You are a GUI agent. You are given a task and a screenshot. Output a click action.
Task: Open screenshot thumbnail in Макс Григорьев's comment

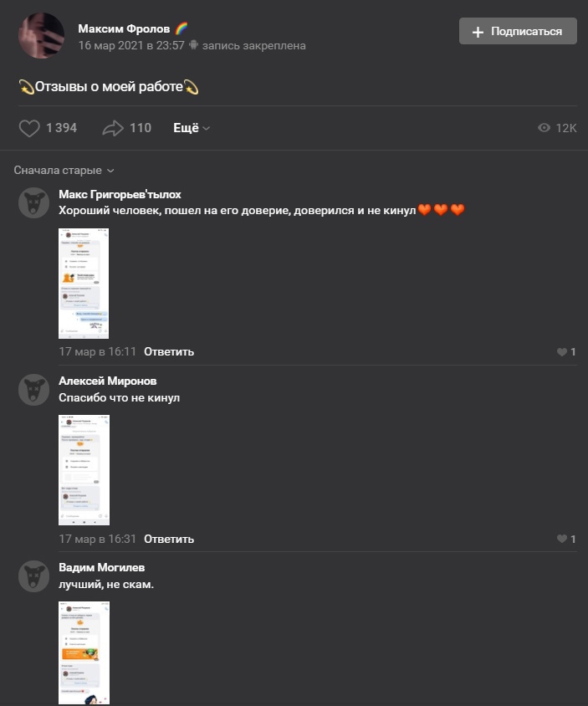point(84,284)
